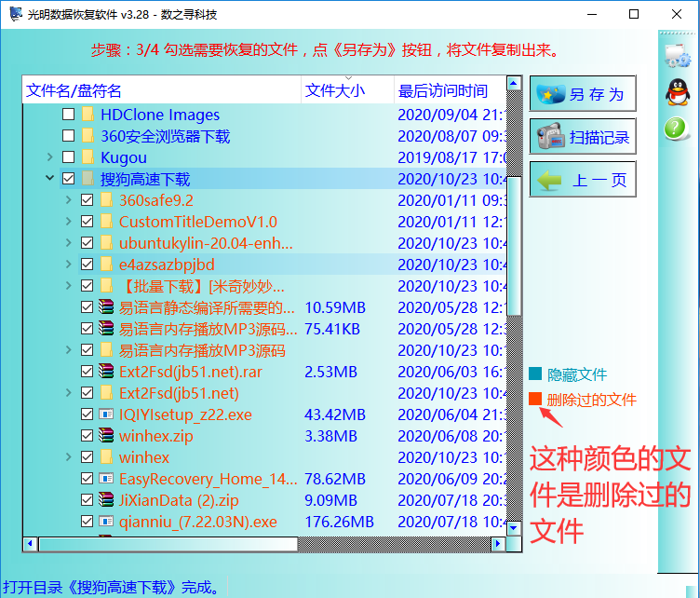Click the vertical scrollbar down arrow
The width and height of the screenshot is (700, 598).
(514, 528)
